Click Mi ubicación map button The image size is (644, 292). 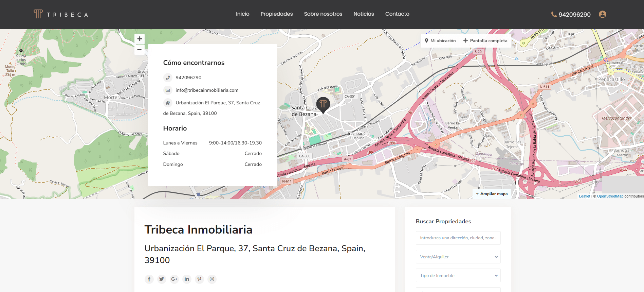pyautogui.click(x=440, y=41)
